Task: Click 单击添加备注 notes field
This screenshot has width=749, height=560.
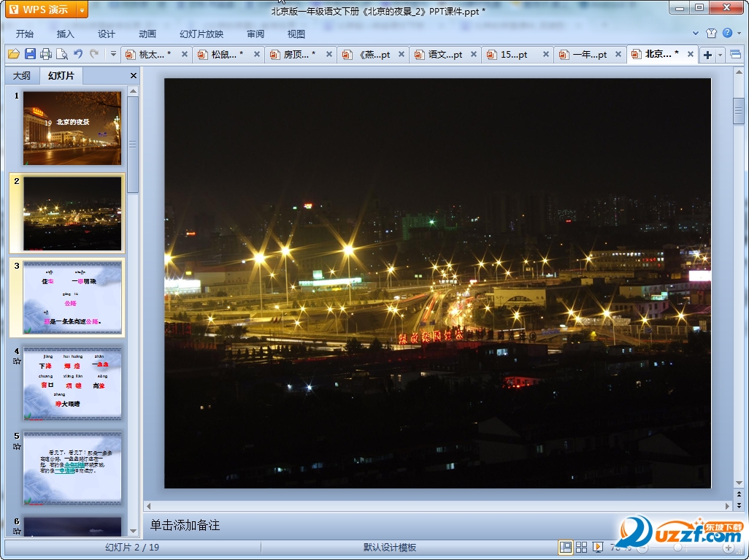Action: [x=185, y=525]
